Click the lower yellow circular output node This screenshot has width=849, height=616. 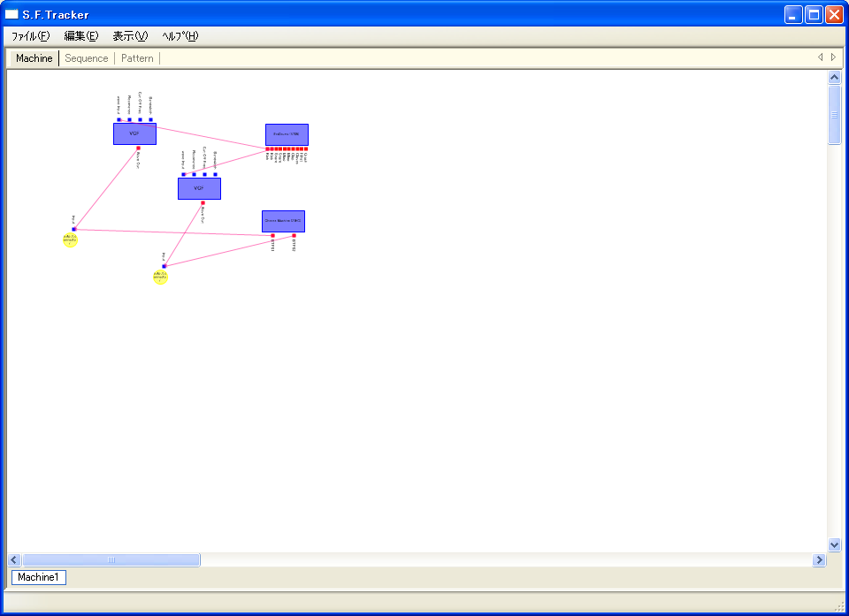click(x=160, y=277)
